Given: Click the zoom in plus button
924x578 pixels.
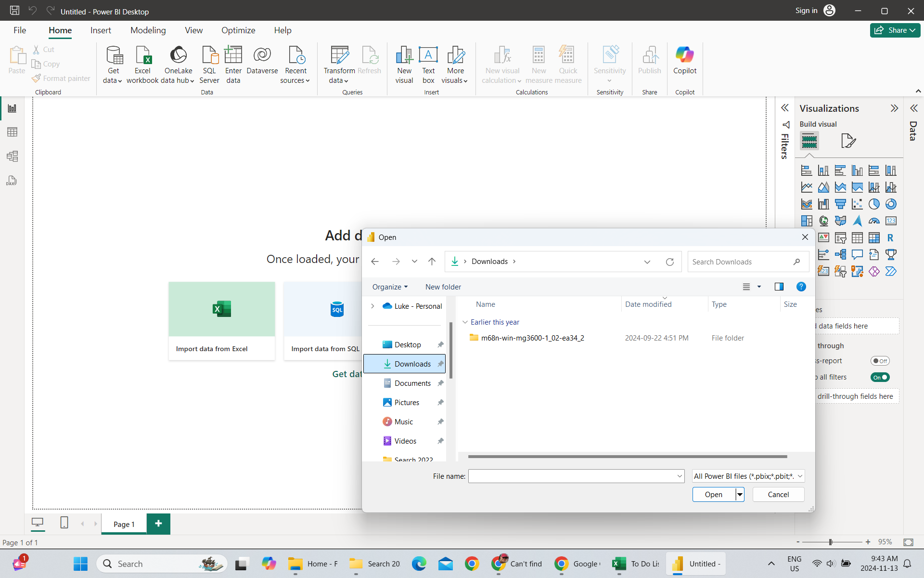Looking at the screenshot, I should pyautogui.click(x=868, y=542).
